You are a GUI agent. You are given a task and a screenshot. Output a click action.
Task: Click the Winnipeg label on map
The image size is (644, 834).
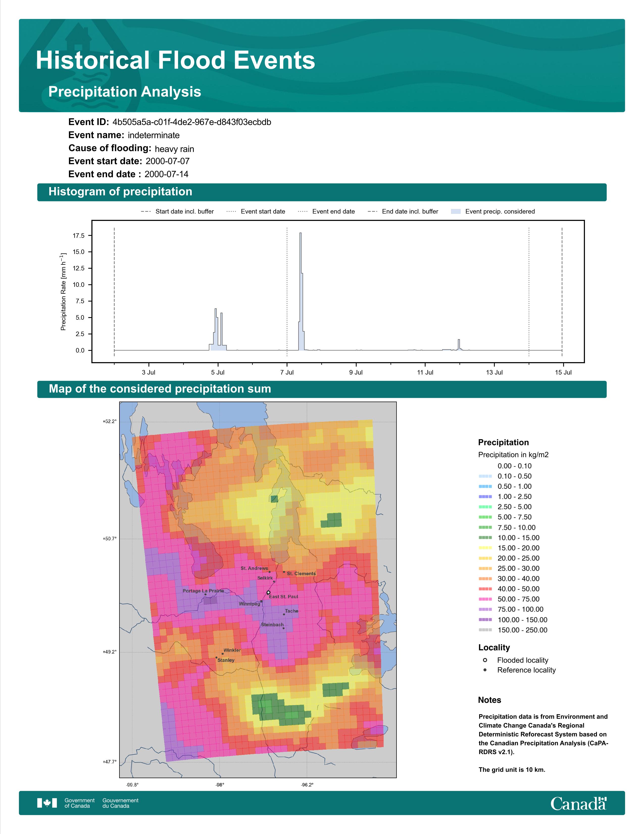click(x=249, y=604)
